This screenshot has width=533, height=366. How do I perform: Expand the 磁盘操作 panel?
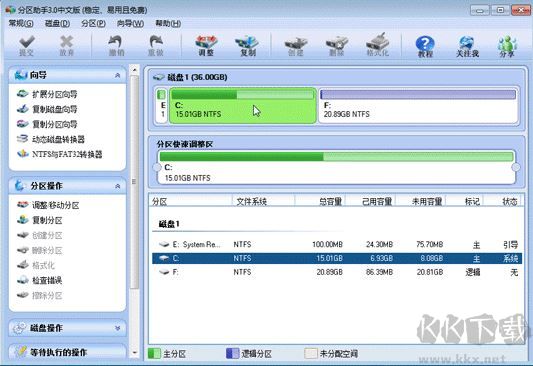point(118,328)
